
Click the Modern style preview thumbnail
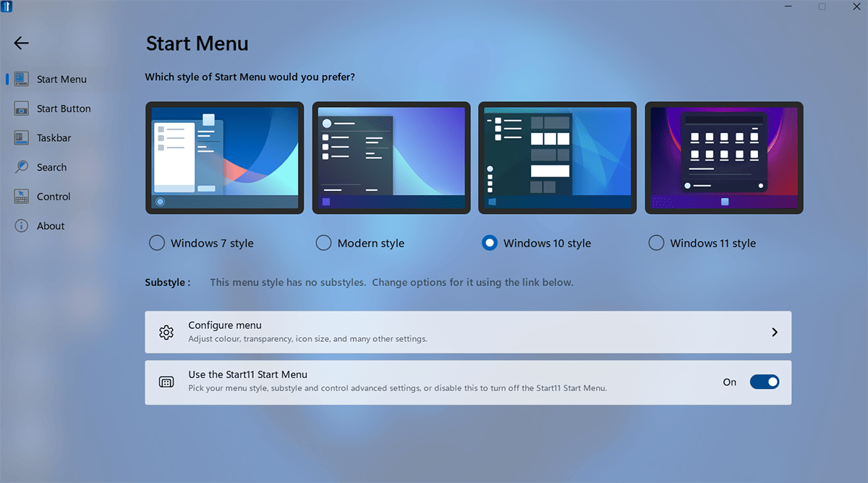click(391, 158)
